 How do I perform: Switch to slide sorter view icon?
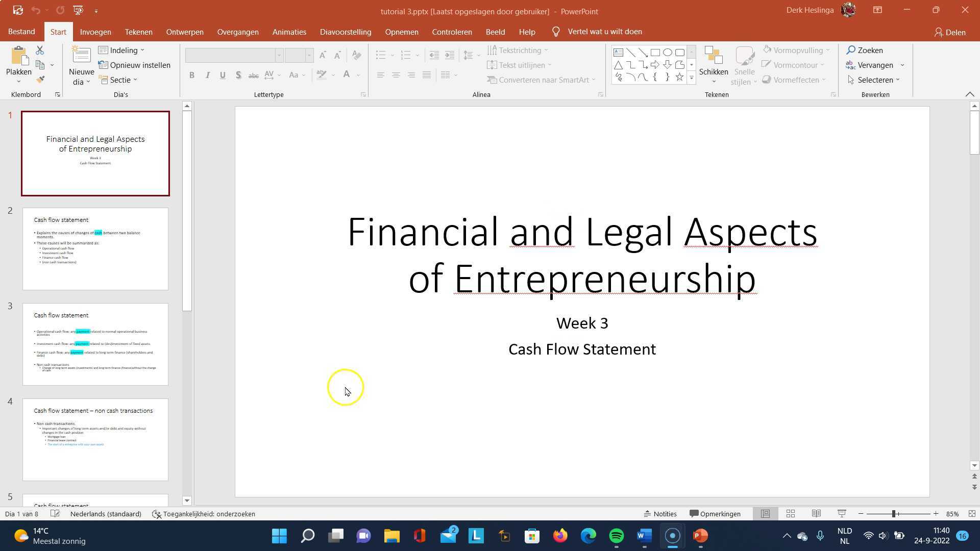click(791, 514)
